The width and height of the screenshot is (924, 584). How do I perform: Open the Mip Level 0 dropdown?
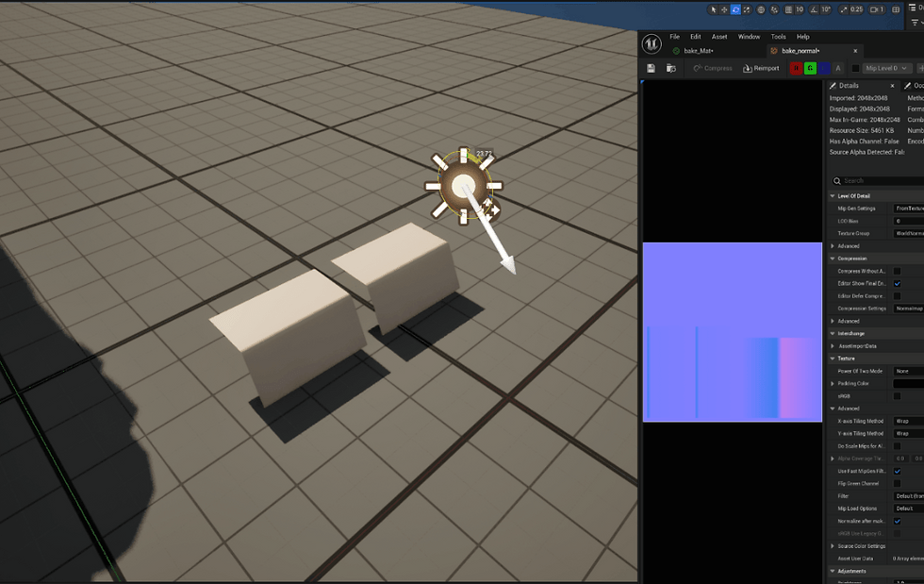click(x=887, y=69)
